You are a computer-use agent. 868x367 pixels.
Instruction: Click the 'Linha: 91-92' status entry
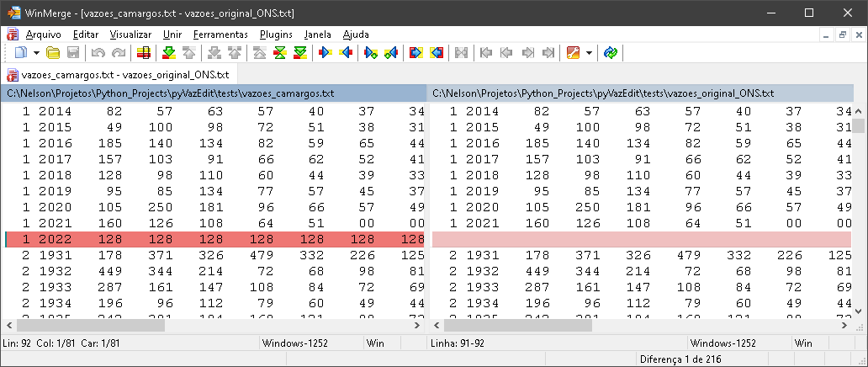coord(458,343)
